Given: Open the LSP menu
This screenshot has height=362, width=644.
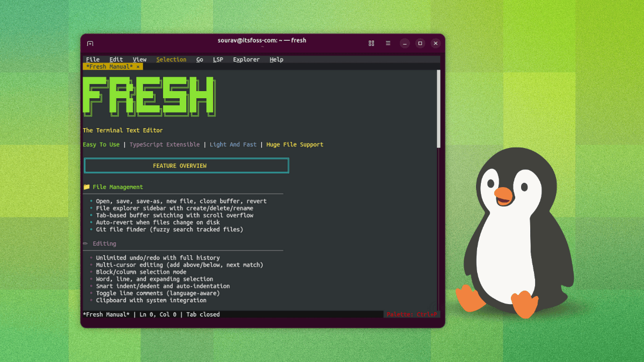Looking at the screenshot, I should coord(218,60).
